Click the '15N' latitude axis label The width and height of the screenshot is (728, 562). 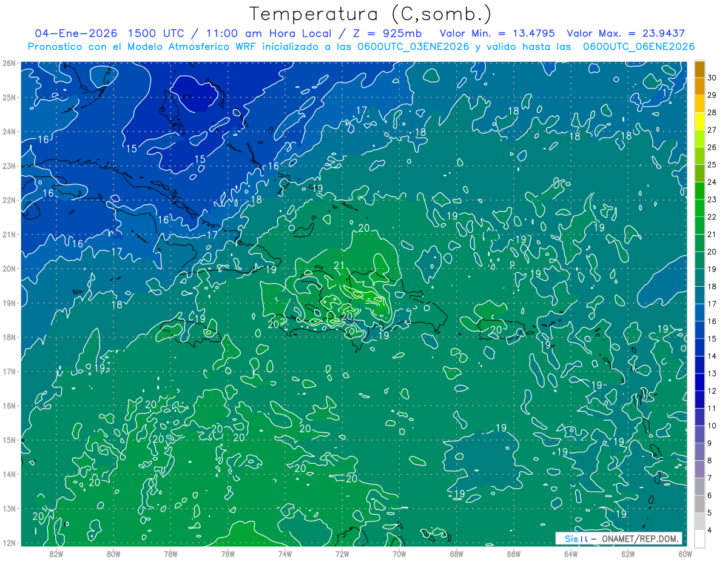click(x=9, y=440)
